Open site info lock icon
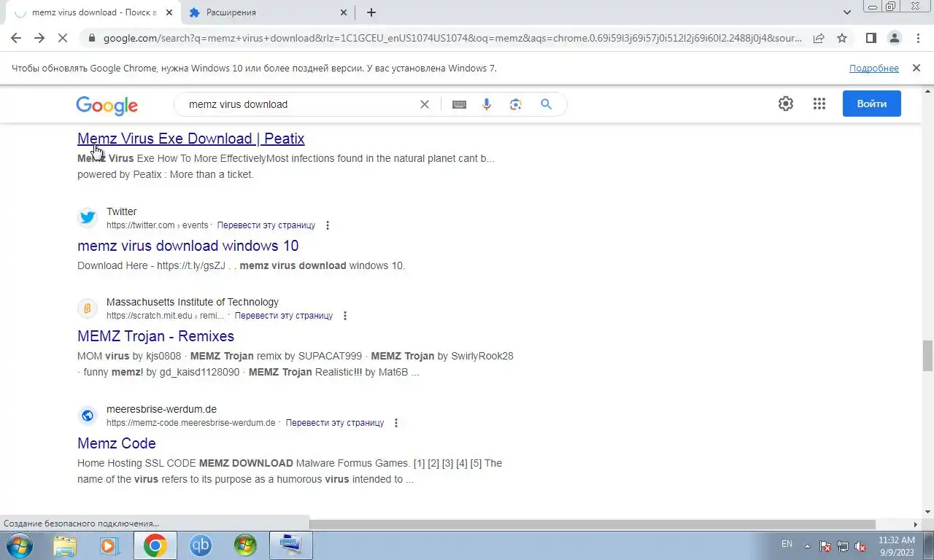934x560 pixels. (90, 38)
